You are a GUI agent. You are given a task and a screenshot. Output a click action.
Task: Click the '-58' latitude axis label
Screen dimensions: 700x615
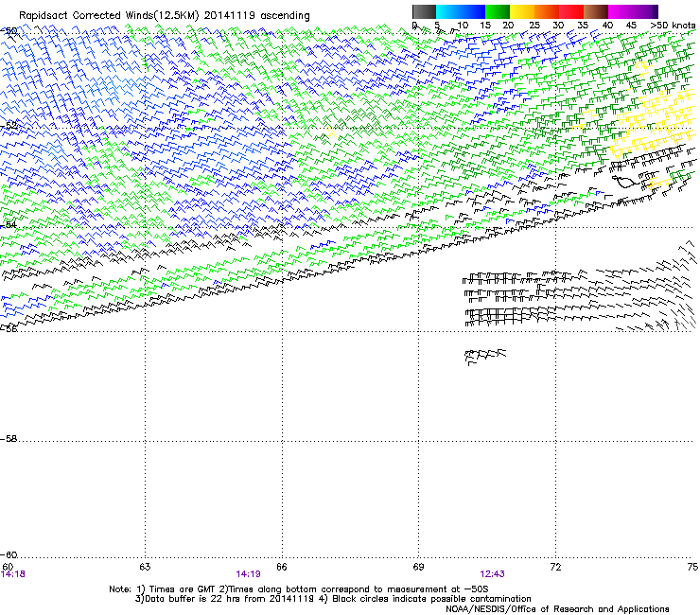point(9,439)
